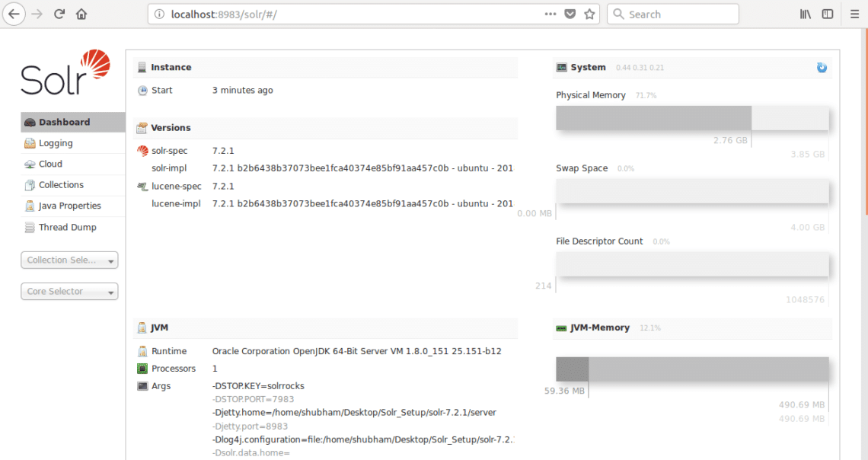Click the clock icon beside Start
Image resolution: width=868 pixels, height=460 pixels.
click(x=142, y=90)
